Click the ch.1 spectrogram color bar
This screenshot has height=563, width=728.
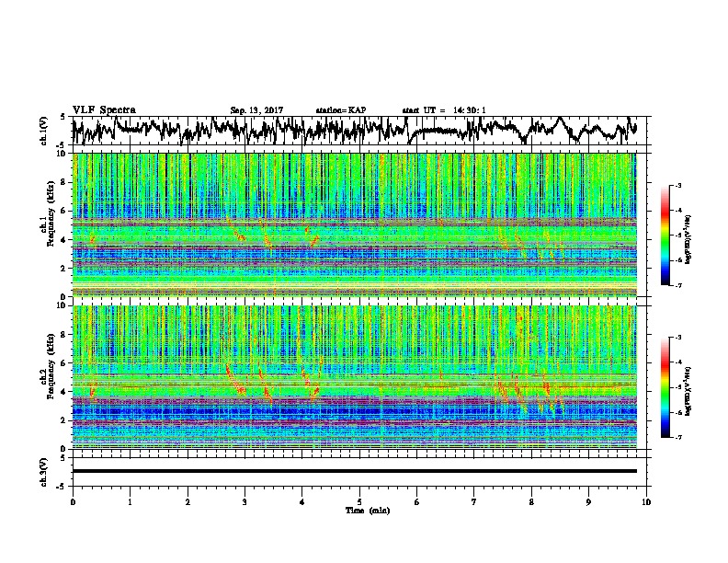click(x=665, y=236)
